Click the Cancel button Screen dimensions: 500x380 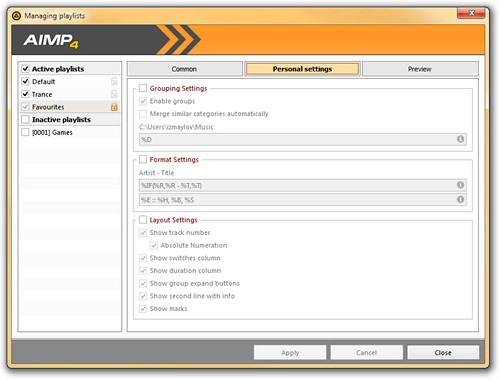(x=366, y=352)
